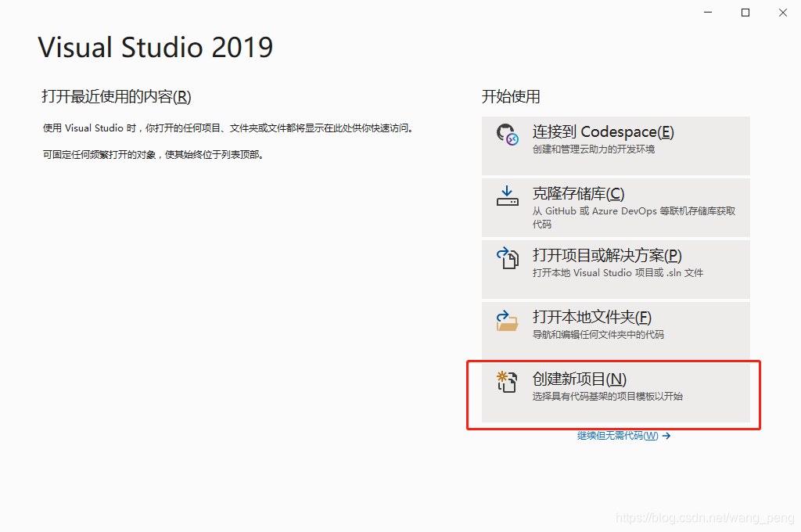Minimize the Visual Studio window
Viewport: 801px width, 532px height.
708,13
